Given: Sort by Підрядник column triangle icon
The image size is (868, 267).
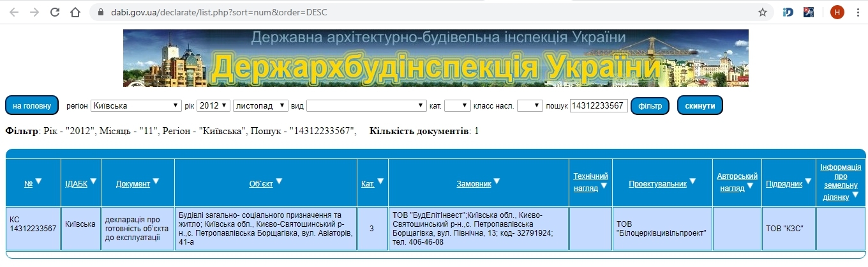Looking at the screenshot, I should [x=809, y=181].
